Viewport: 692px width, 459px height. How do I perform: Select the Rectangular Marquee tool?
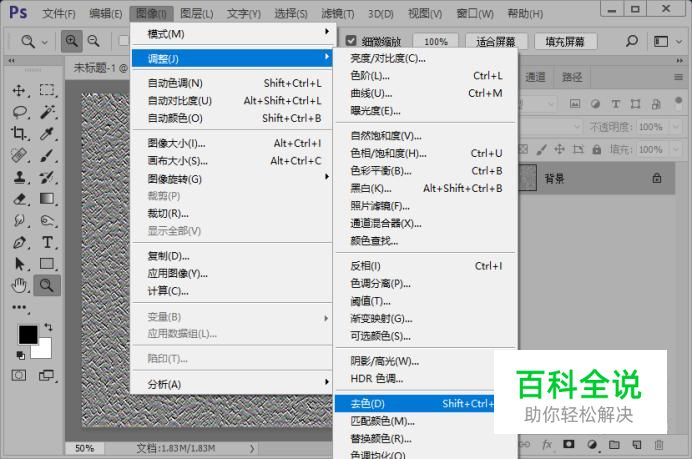[x=47, y=90]
